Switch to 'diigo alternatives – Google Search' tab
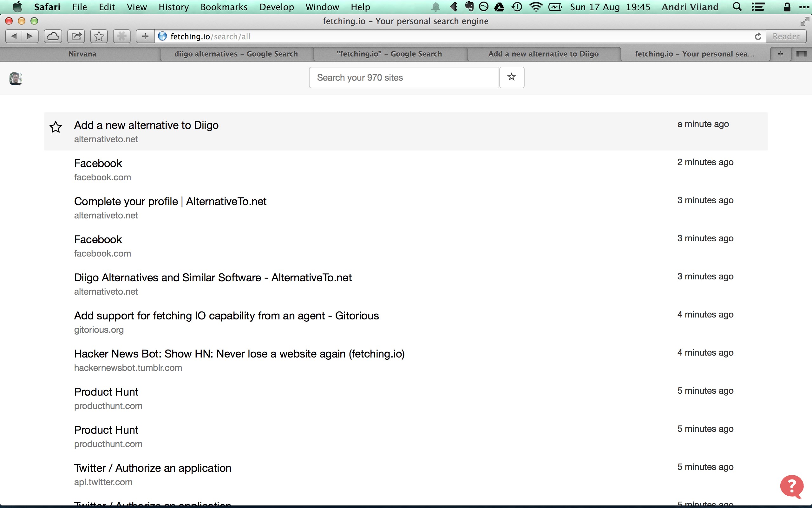The width and height of the screenshot is (812, 508). [x=236, y=54]
